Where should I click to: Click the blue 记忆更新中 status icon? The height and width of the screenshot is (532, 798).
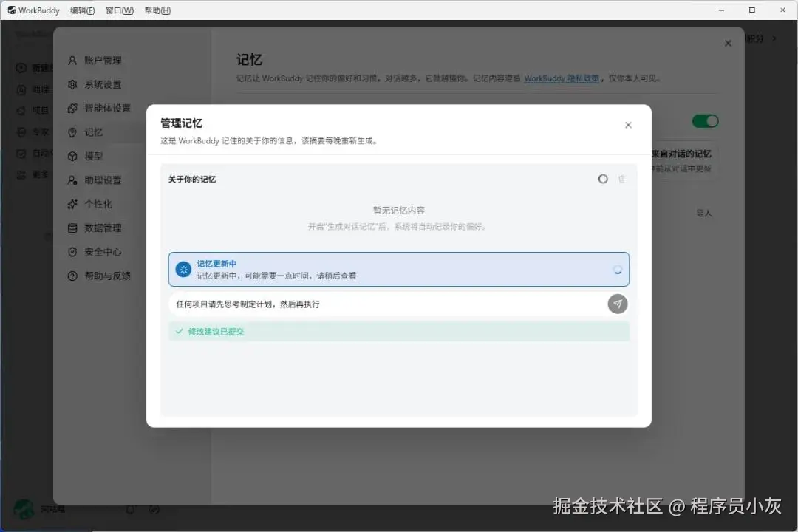point(183,269)
